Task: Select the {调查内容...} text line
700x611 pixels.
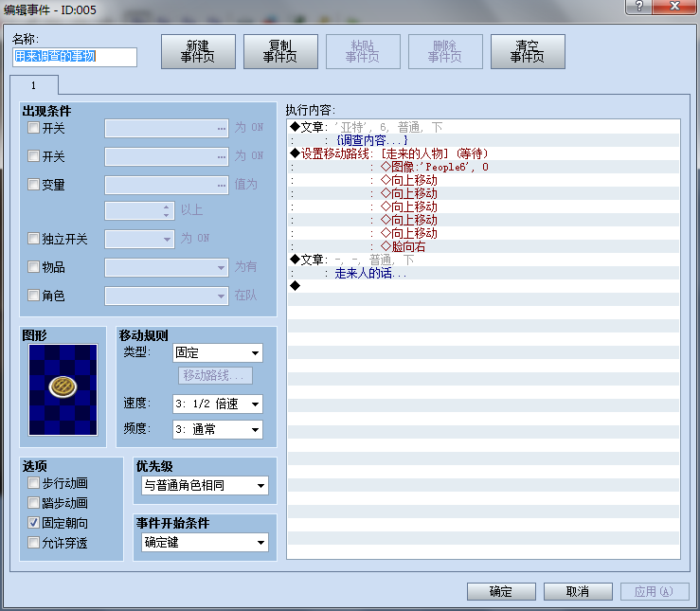Action: click(x=483, y=140)
